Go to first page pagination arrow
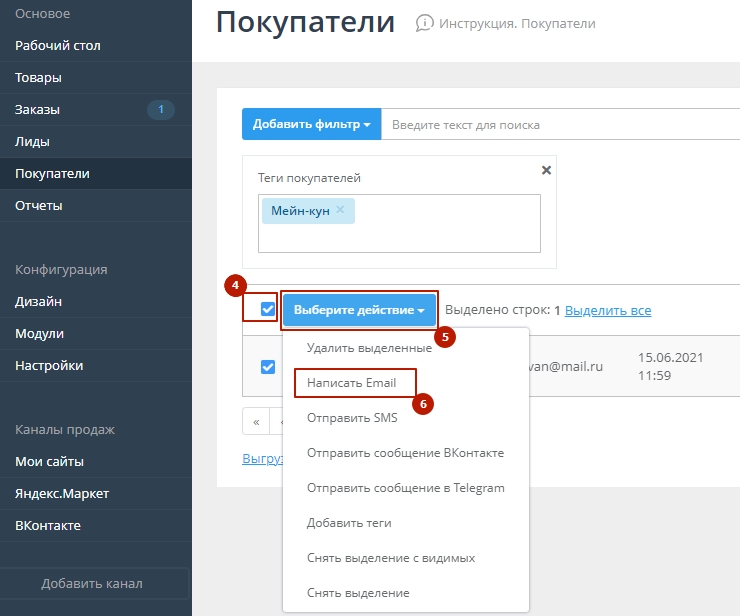Screen dimensions: 740x616 point(257,422)
